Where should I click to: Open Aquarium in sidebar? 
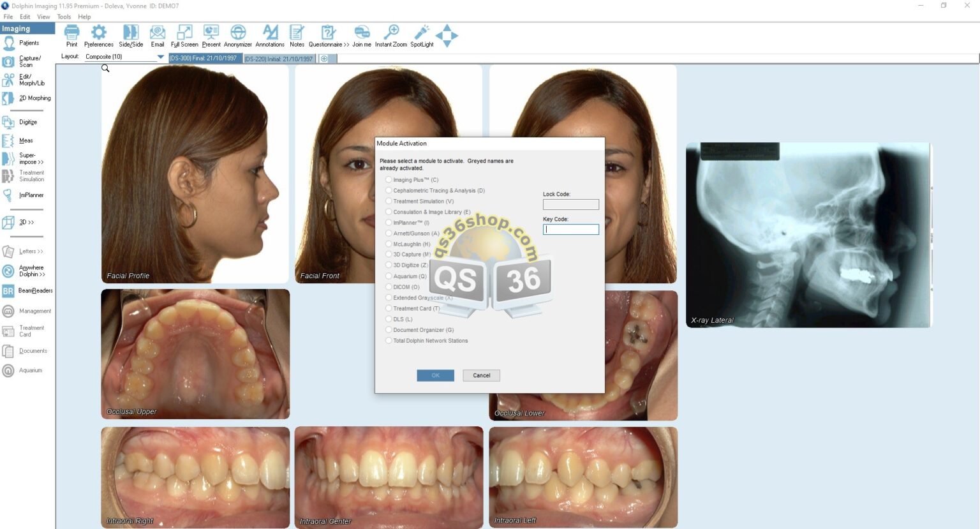coord(22,370)
